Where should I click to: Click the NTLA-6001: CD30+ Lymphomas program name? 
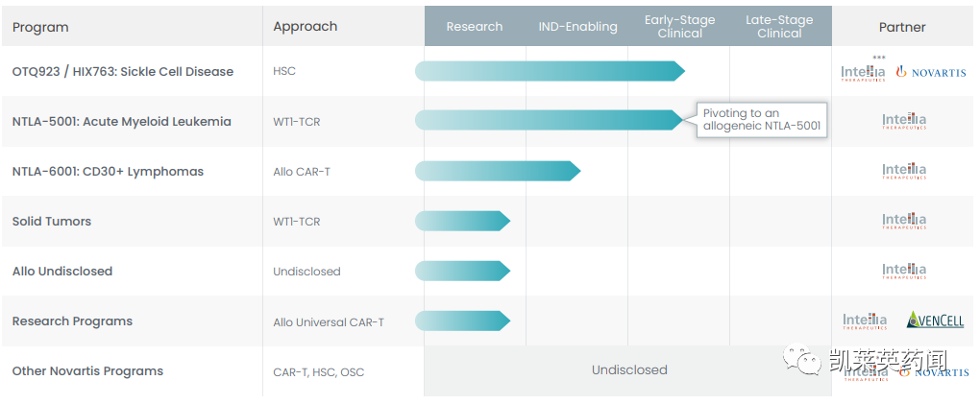pyautogui.click(x=108, y=172)
